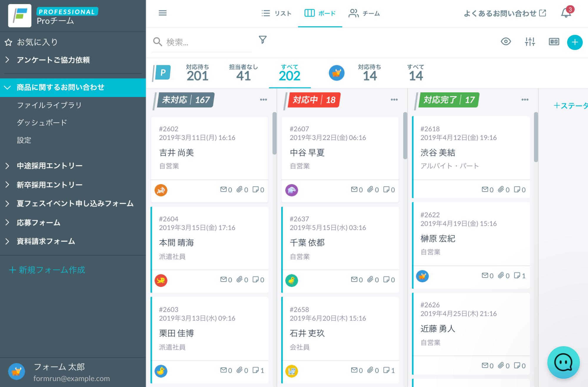Open the notification bell with badge 3
This screenshot has height=387, width=588.
pos(566,13)
